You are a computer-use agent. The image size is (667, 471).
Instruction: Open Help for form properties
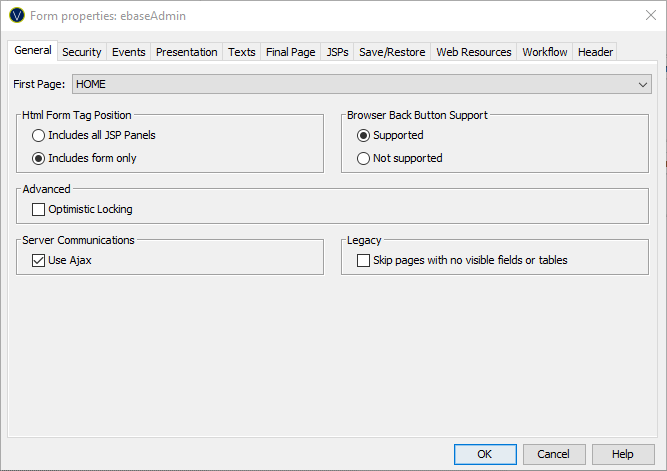click(622, 454)
